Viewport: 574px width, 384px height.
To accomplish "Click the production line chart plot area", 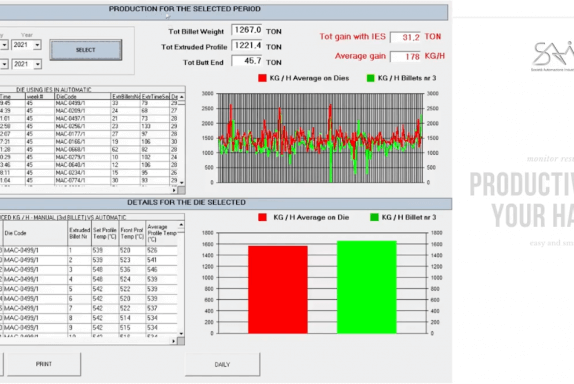I will [321, 138].
